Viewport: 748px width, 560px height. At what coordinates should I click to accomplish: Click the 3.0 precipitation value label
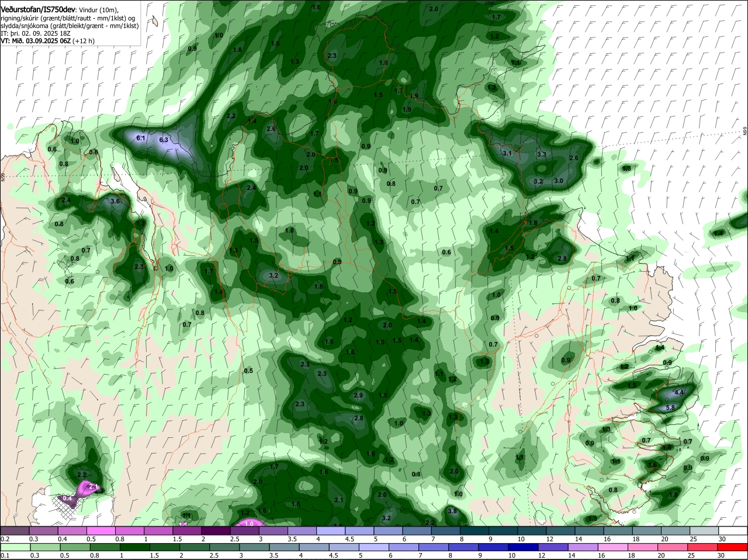[558, 181]
